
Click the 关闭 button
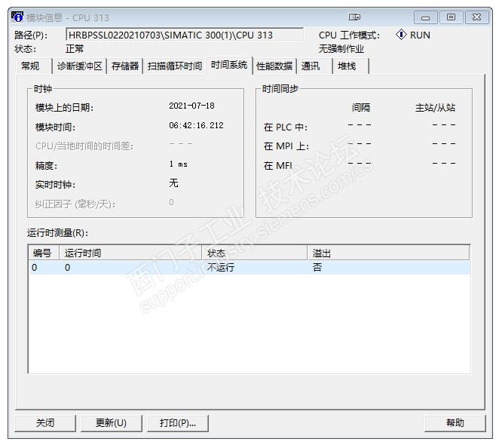click(x=45, y=423)
